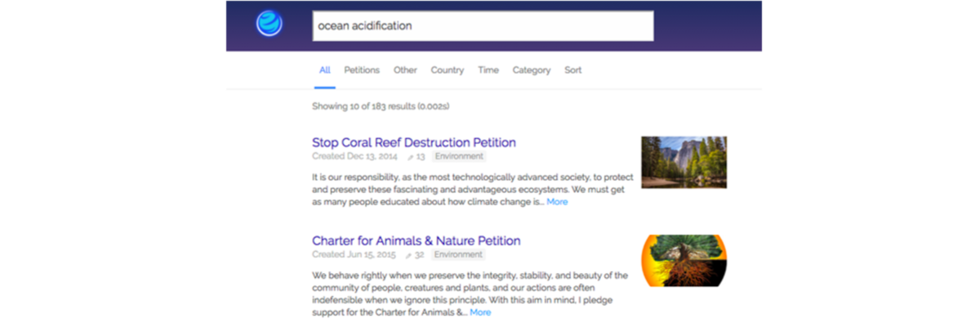Image resolution: width=980 pixels, height=327 pixels.
Task: Switch to the Petitions tab
Action: [362, 70]
